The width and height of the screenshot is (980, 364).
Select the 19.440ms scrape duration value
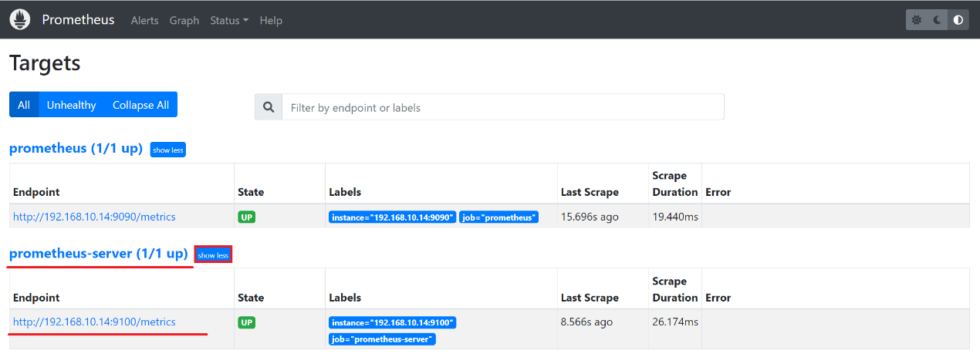tap(675, 217)
